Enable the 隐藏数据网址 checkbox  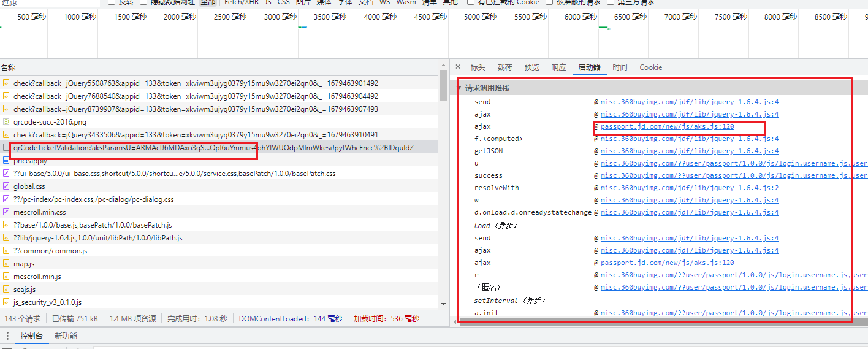coord(143,2)
